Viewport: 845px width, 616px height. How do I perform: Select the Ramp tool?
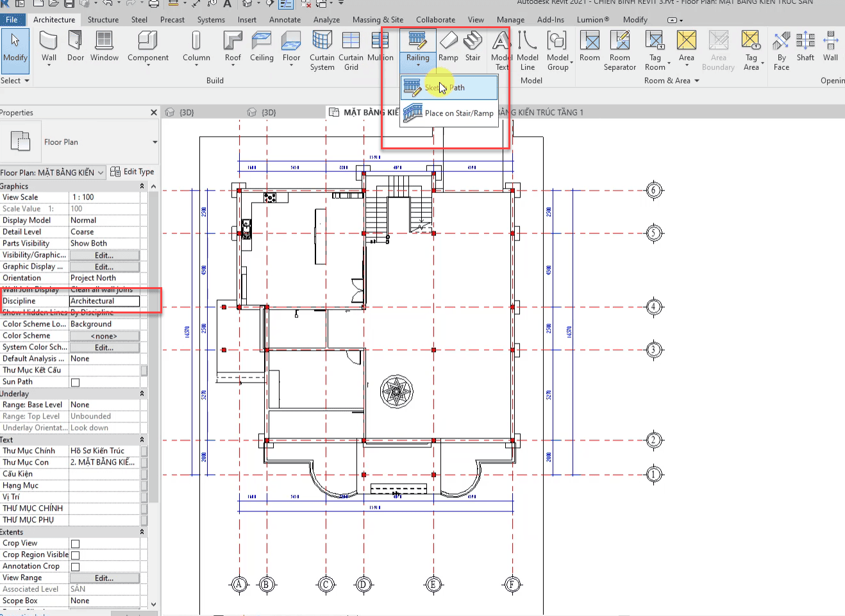click(448, 46)
